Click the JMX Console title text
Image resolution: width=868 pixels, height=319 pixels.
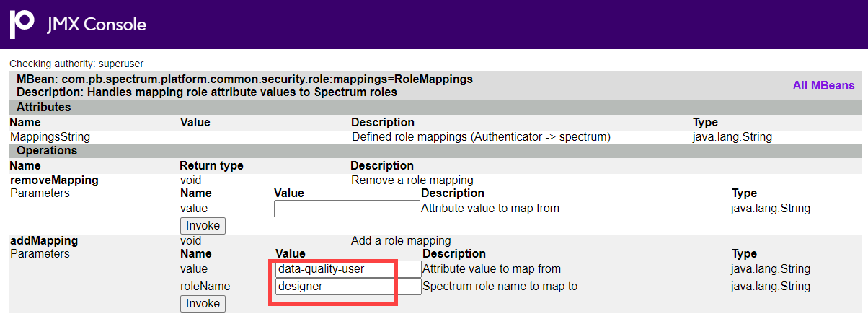coord(97,25)
